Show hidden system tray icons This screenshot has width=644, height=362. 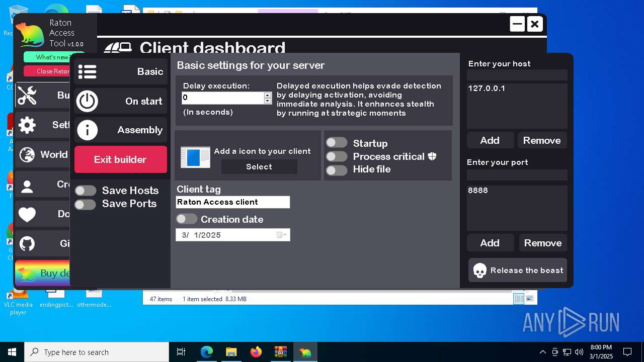pos(542,352)
